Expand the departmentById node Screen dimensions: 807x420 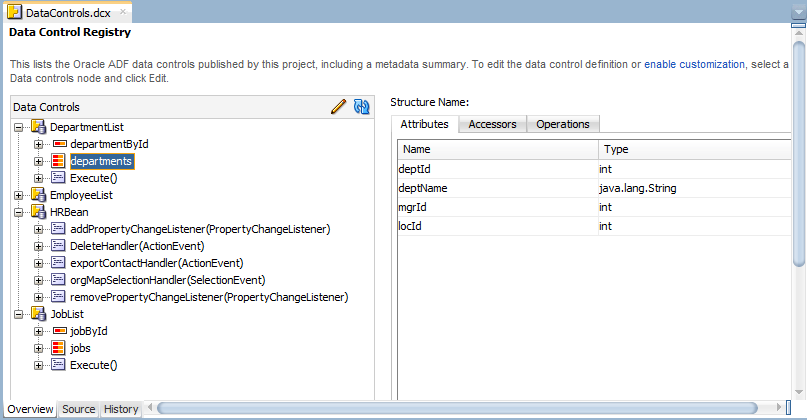38,144
